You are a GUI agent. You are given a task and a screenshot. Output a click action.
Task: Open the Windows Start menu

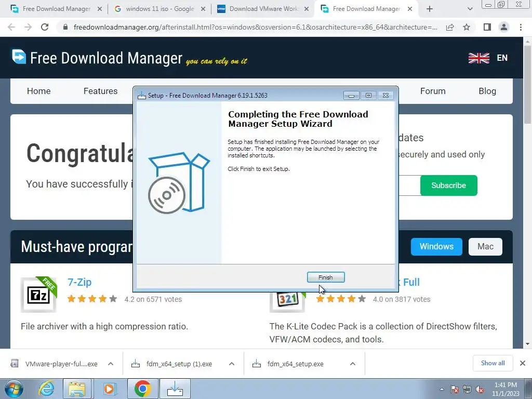coord(14,389)
